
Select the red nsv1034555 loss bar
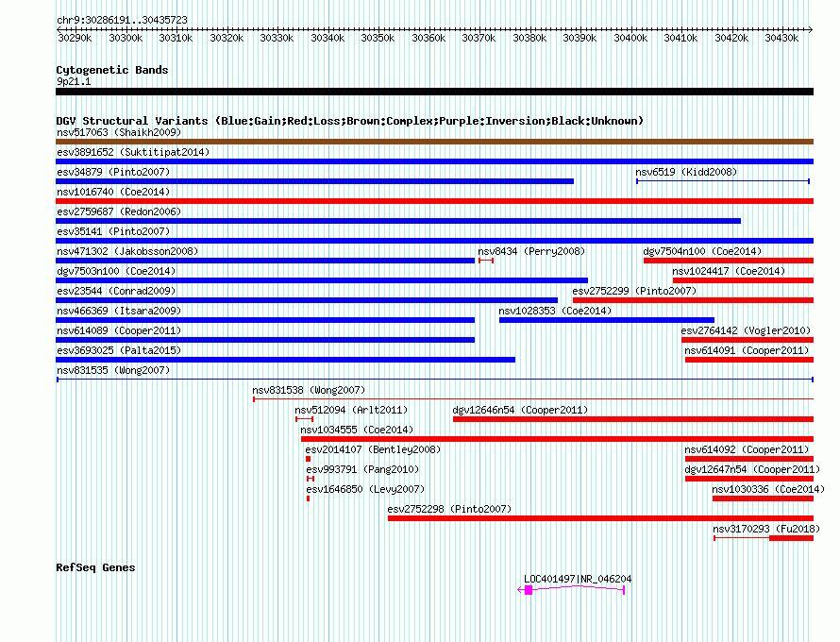(x=557, y=439)
